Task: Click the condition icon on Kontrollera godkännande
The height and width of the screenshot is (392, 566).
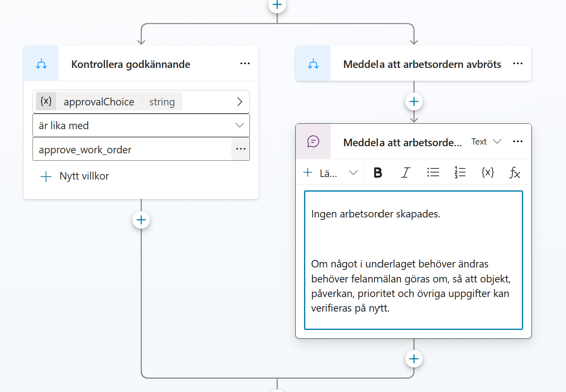Action: 41,64
